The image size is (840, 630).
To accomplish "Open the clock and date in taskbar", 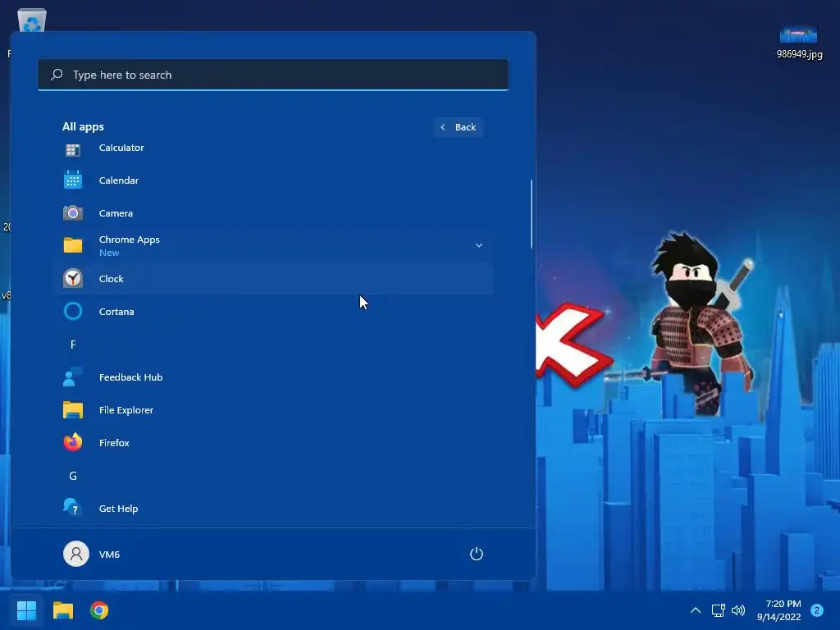I will (x=779, y=610).
